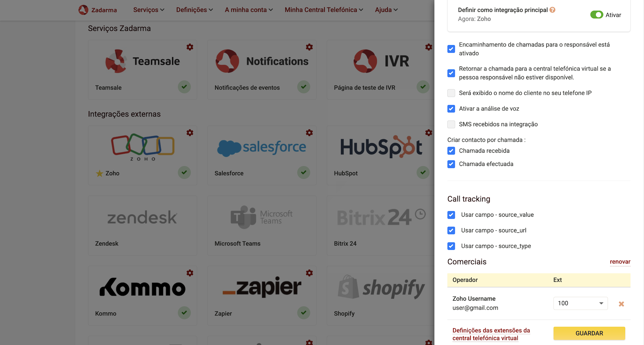Open Definições das extensões da central link

(491, 334)
